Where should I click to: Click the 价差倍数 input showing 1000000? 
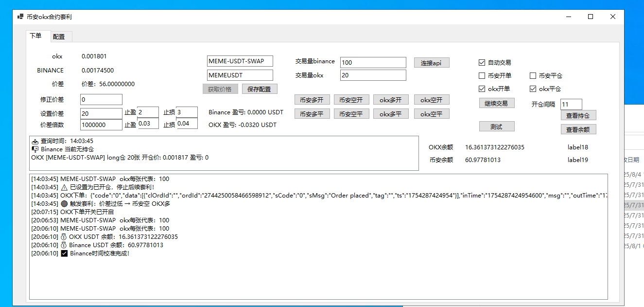(x=101, y=125)
